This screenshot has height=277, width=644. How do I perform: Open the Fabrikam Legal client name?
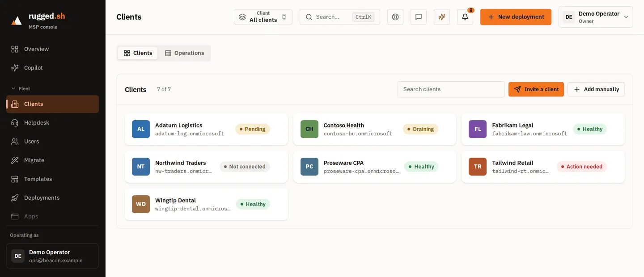[513, 126]
